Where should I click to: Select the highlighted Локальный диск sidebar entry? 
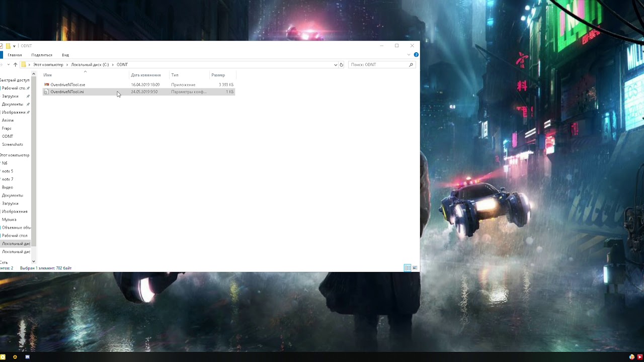tap(16, 243)
